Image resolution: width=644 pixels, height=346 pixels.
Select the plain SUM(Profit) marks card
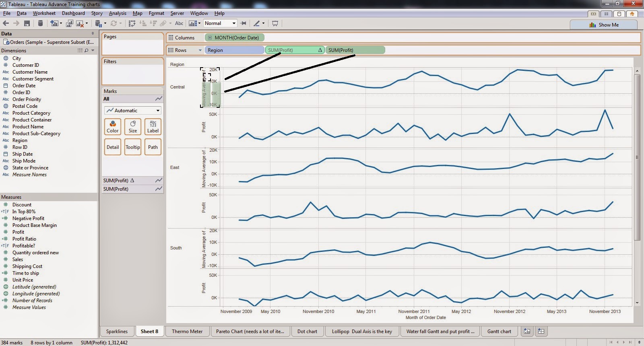(x=133, y=189)
